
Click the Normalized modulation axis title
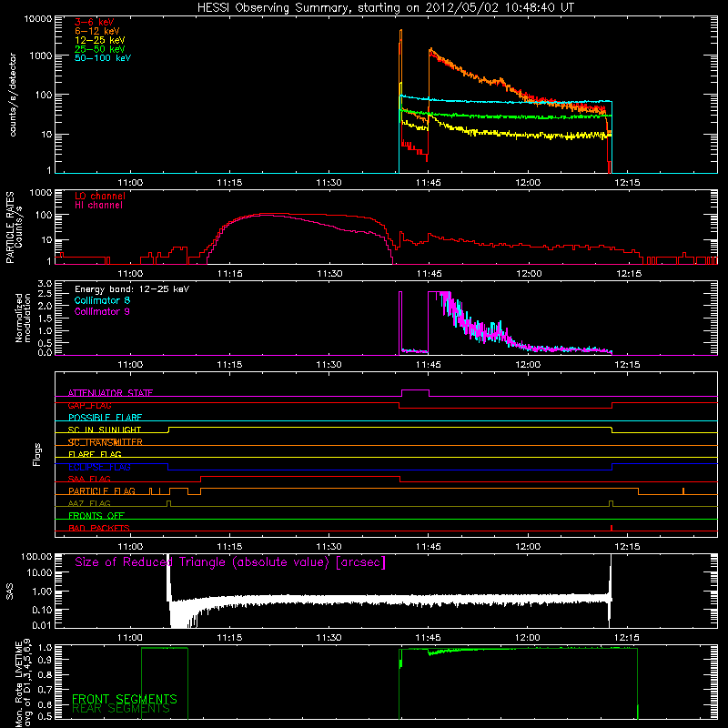pos(23,318)
